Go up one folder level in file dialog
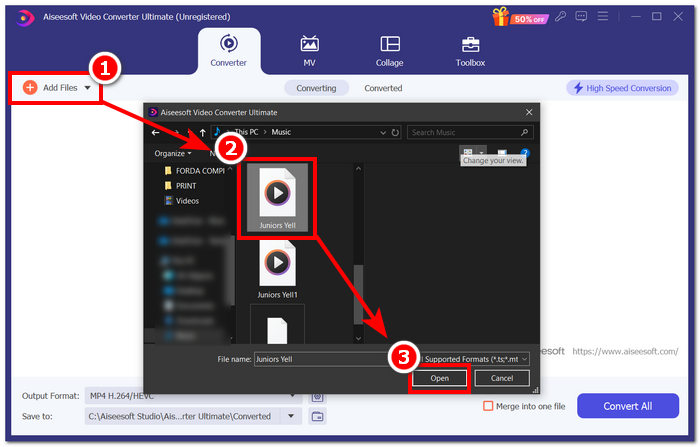Image resolution: width=700 pixels, height=447 pixels. click(203, 132)
